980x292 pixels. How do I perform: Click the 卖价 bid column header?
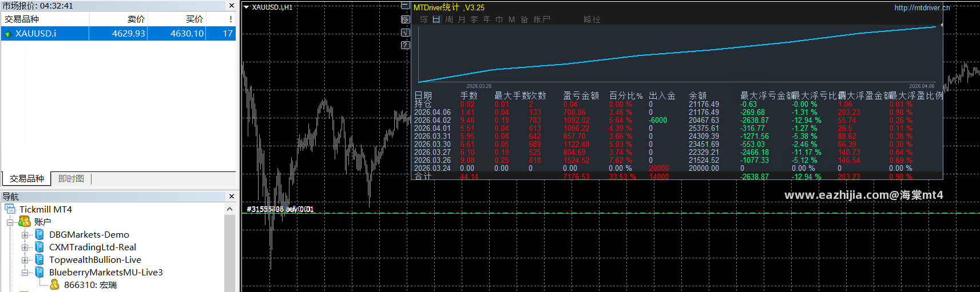[x=118, y=19]
